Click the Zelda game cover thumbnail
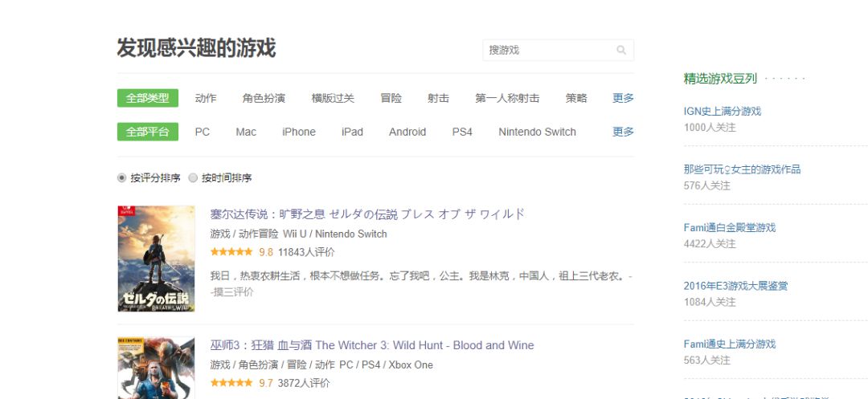868x399 pixels. click(156, 259)
